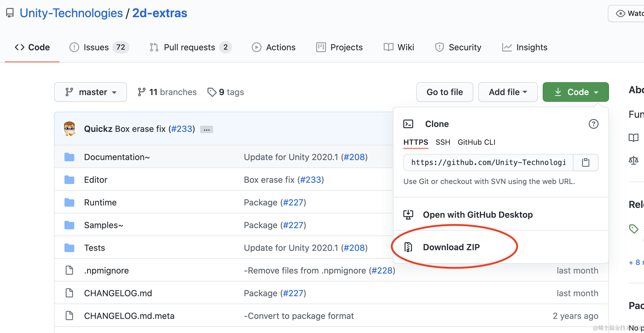The width and height of the screenshot is (644, 333).
Task: Open the Documentation~ folder
Action: click(x=117, y=157)
